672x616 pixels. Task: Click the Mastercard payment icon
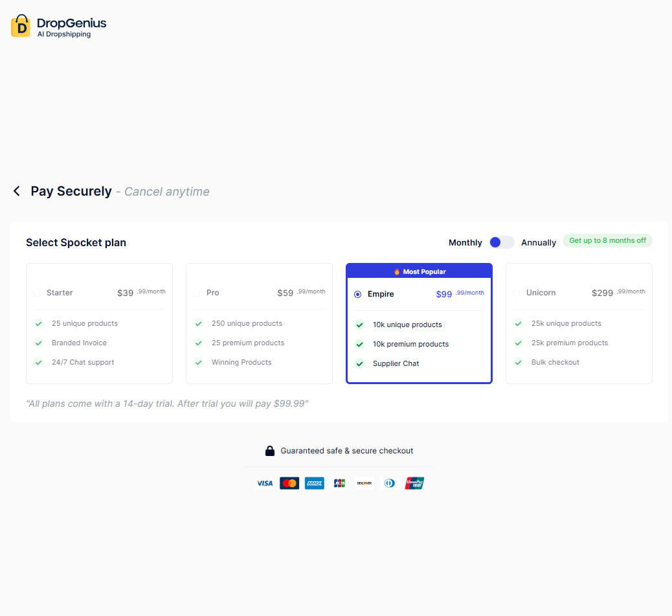tap(289, 483)
